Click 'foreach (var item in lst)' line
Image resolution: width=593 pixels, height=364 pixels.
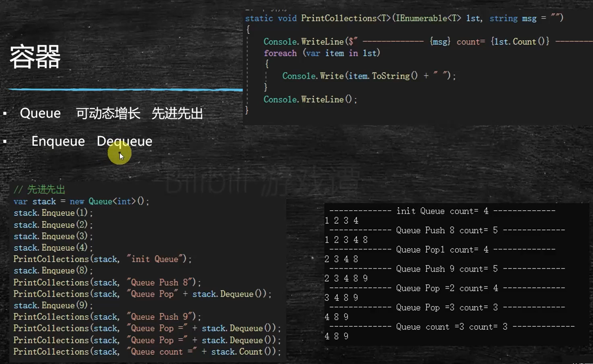pyautogui.click(x=322, y=53)
